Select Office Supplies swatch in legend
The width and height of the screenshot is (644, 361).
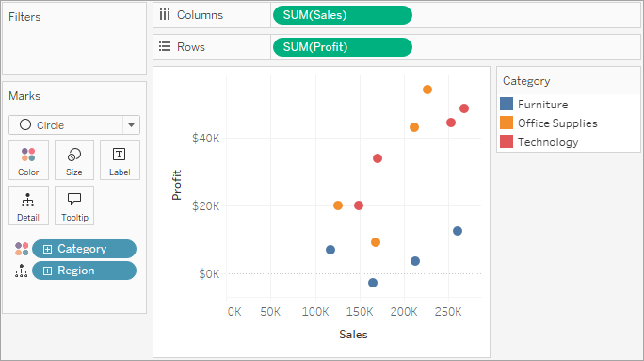507,123
